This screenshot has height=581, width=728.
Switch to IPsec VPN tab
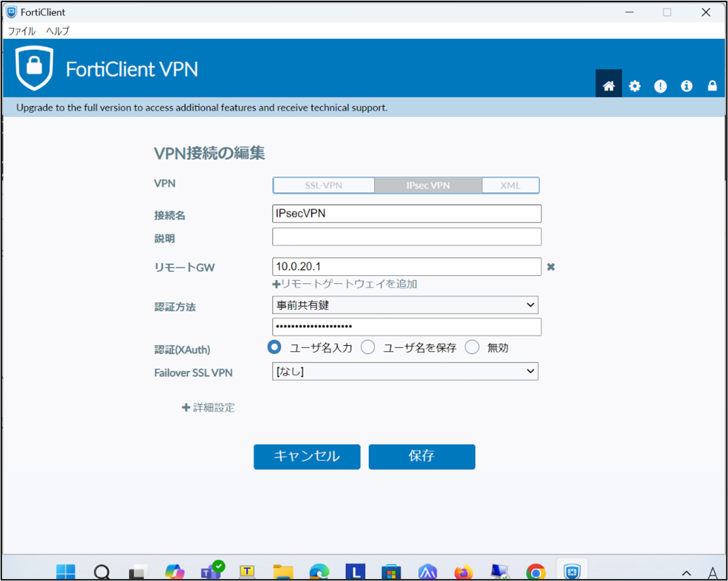coord(428,185)
